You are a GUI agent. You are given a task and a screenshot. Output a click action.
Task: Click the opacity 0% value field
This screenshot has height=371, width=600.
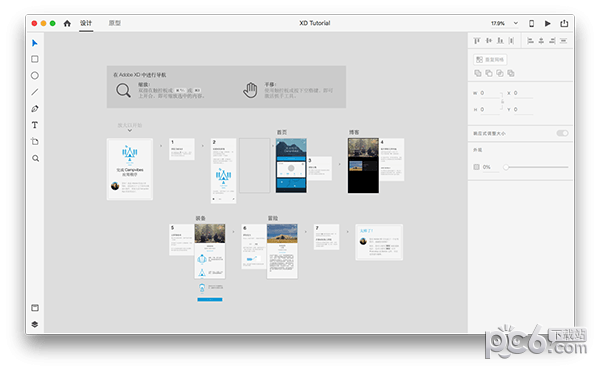[490, 167]
